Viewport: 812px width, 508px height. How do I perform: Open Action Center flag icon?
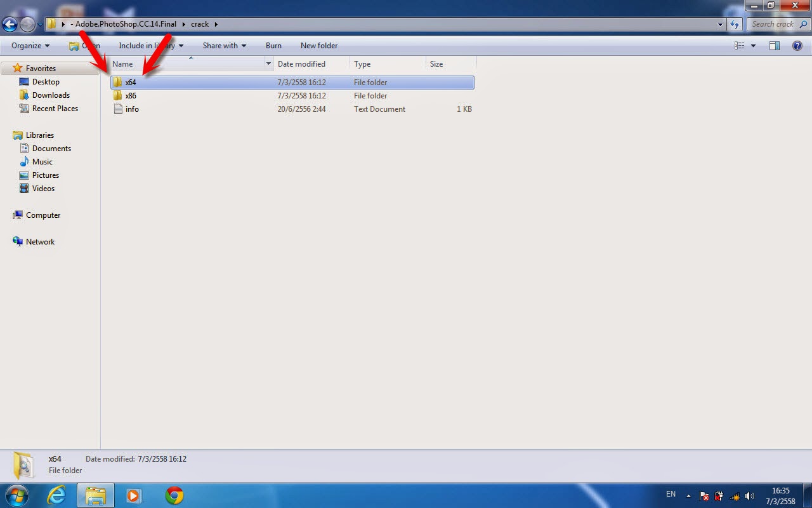pos(704,496)
